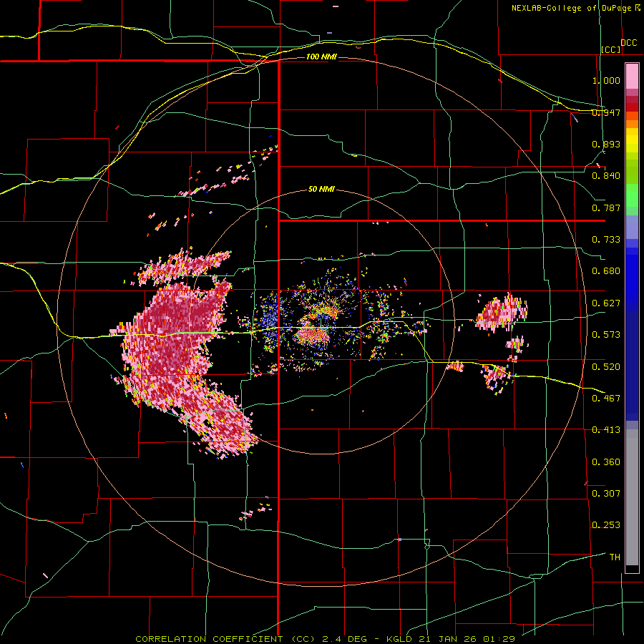Pick the gray segment of the color bar
644x644 pixels.
pyautogui.click(x=632, y=497)
